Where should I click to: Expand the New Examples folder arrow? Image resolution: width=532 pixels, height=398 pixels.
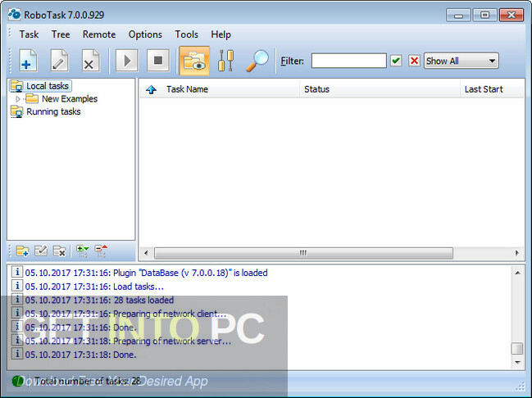pos(18,99)
